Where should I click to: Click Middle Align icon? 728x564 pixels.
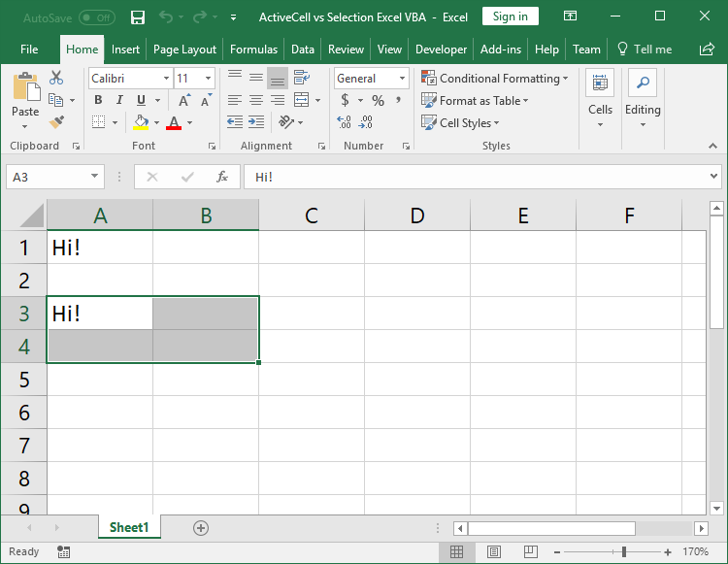point(256,78)
